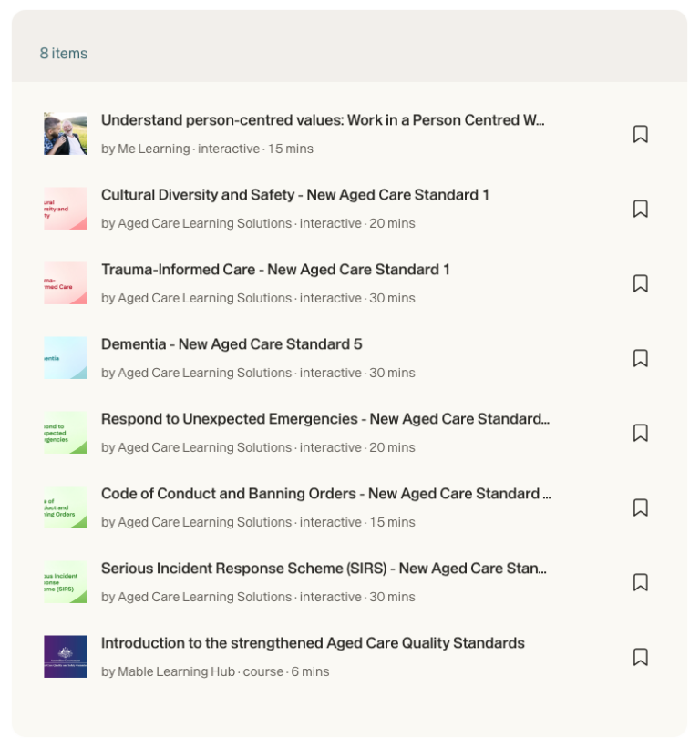This screenshot has height=748, width=700.
Task: Bookmark the Respond to Unexpected Emergencies course
Action: [641, 433]
